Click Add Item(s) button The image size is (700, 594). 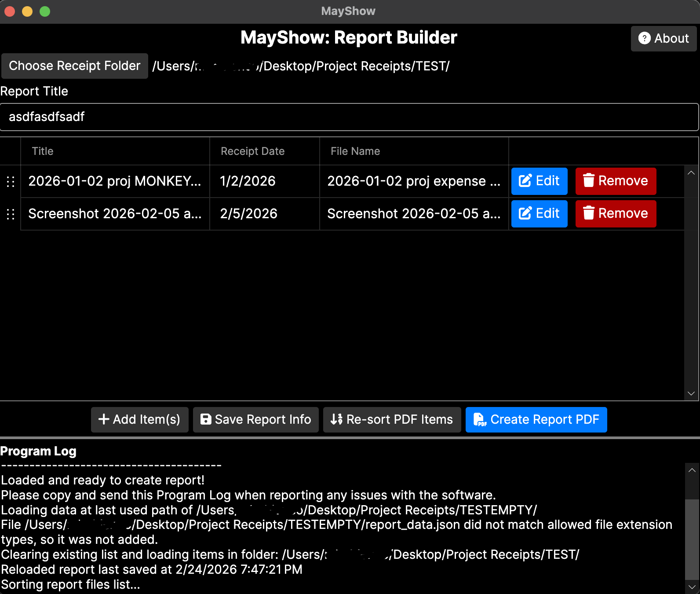click(139, 420)
